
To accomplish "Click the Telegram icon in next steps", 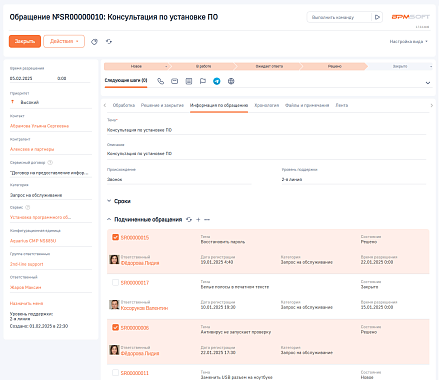I will (x=217, y=81).
